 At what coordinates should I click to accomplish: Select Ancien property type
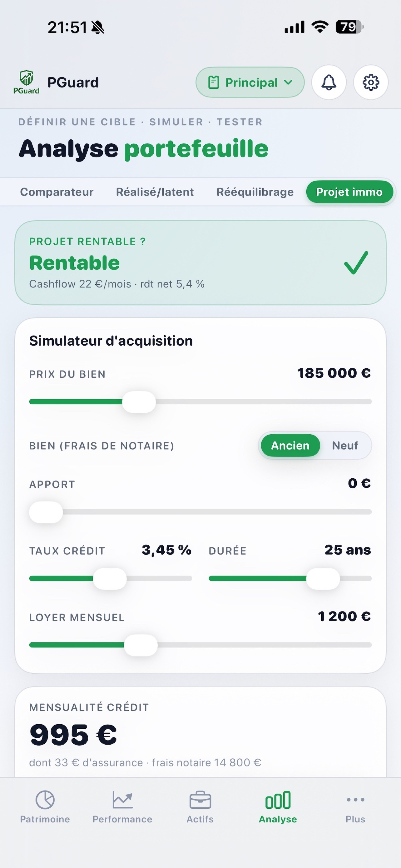[290, 446]
